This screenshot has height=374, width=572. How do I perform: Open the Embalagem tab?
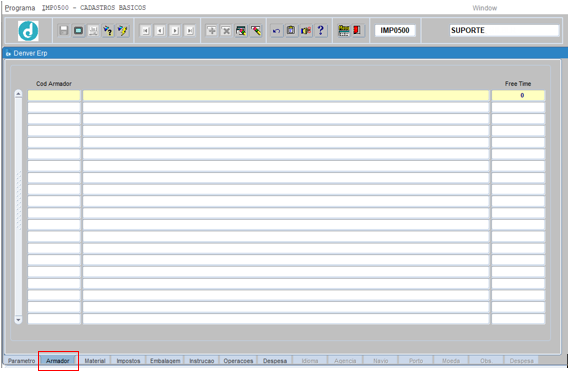tap(165, 361)
